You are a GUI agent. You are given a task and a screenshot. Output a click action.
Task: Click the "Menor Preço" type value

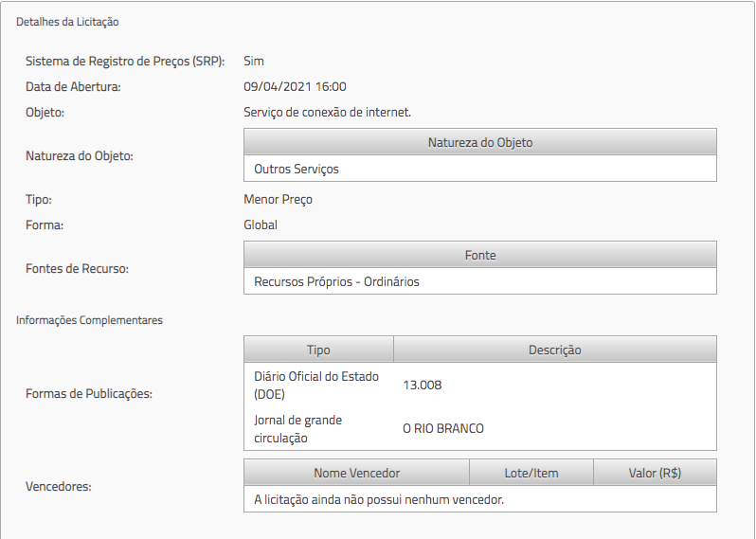pyautogui.click(x=278, y=199)
